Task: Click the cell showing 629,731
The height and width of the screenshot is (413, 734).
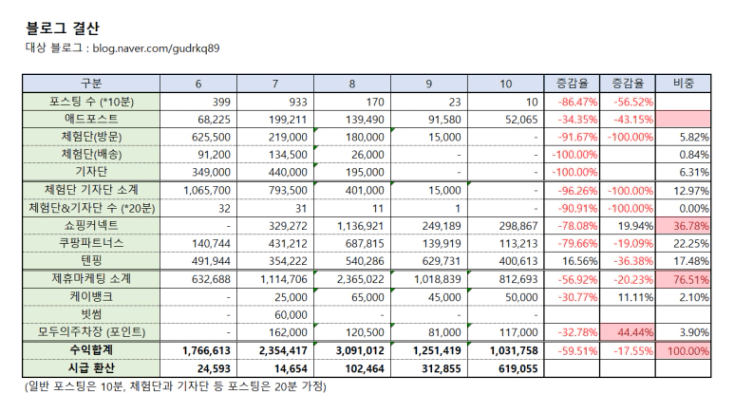Action: coord(429,260)
